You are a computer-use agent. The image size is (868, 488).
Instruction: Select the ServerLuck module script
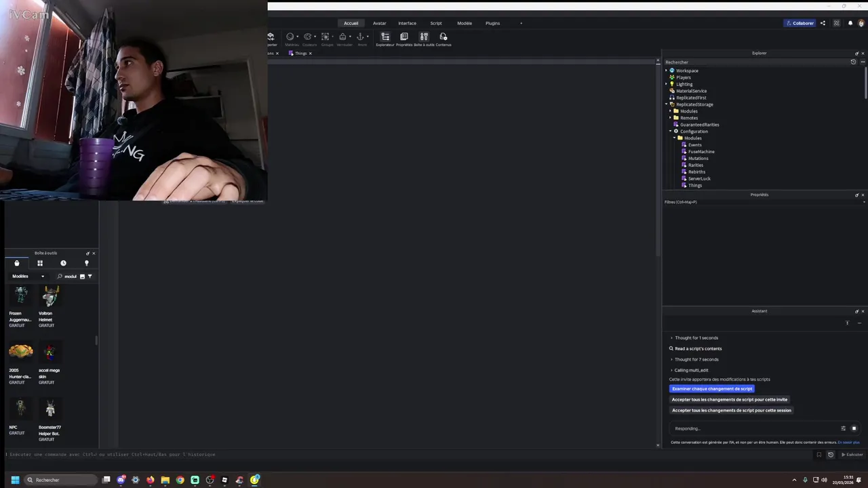(699, 179)
